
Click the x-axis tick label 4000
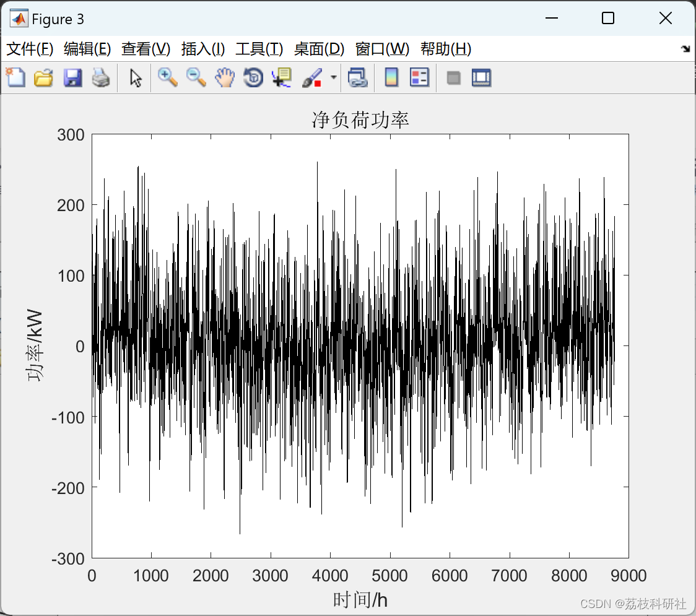point(330,576)
